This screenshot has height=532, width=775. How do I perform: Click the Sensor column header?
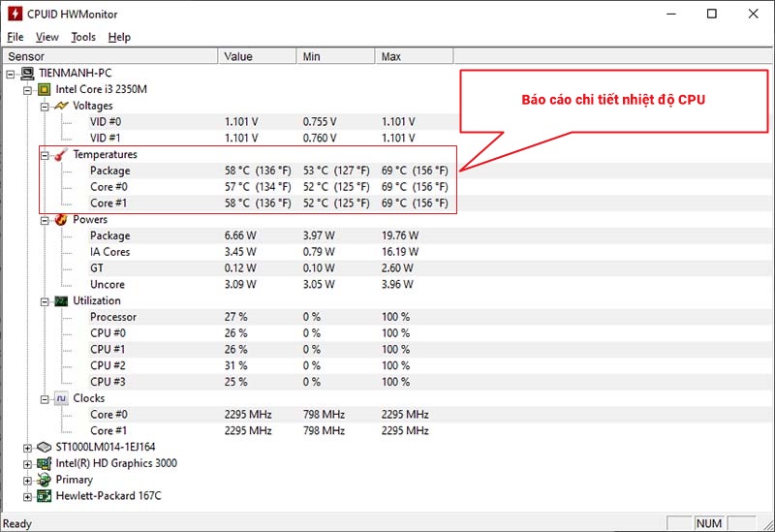tap(110, 56)
